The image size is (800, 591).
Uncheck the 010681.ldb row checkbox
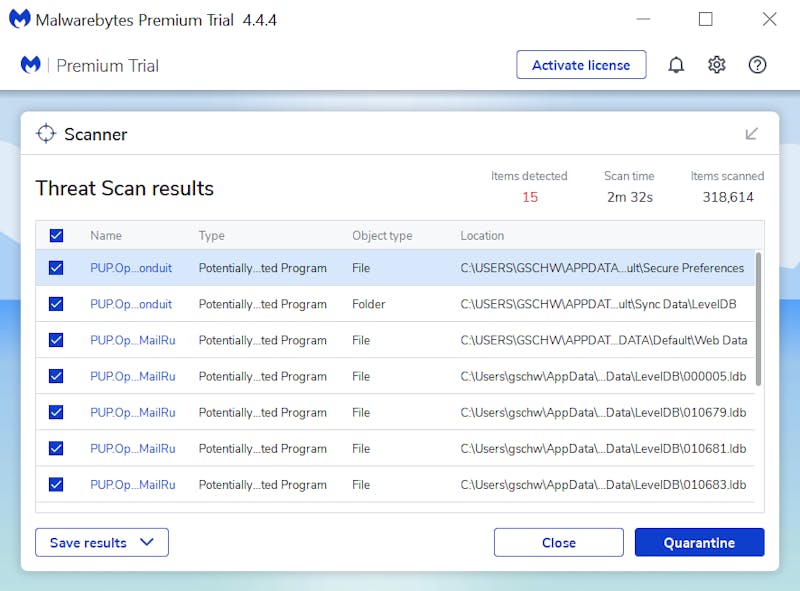click(x=56, y=448)
